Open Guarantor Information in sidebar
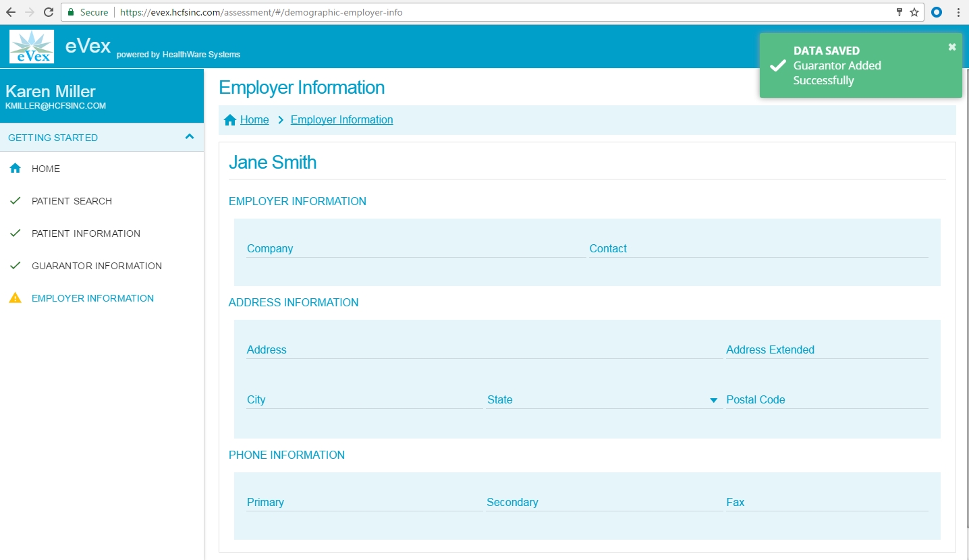This screenshot has width=969, height=560. (96, 266)
